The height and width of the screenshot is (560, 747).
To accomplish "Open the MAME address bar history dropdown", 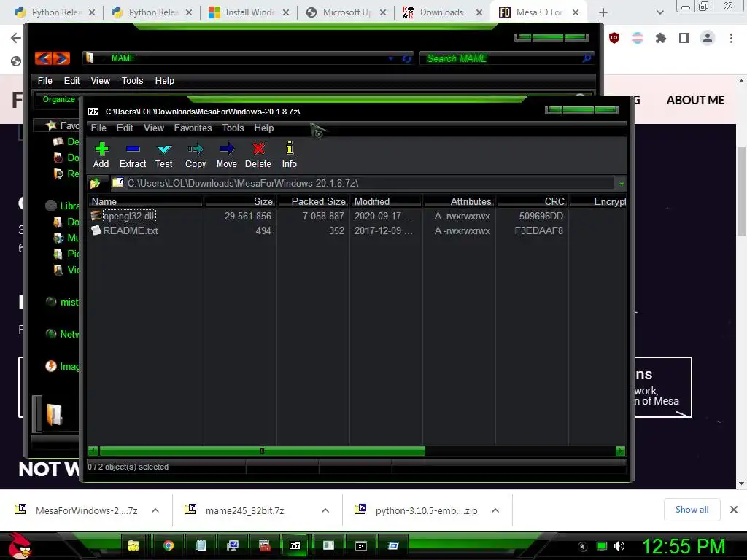I will pos(391,58).
